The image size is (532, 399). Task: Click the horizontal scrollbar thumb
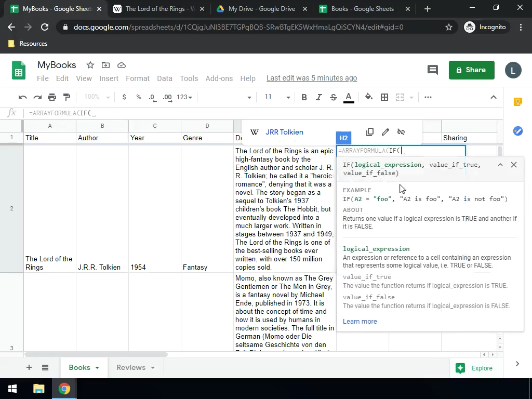96,354
